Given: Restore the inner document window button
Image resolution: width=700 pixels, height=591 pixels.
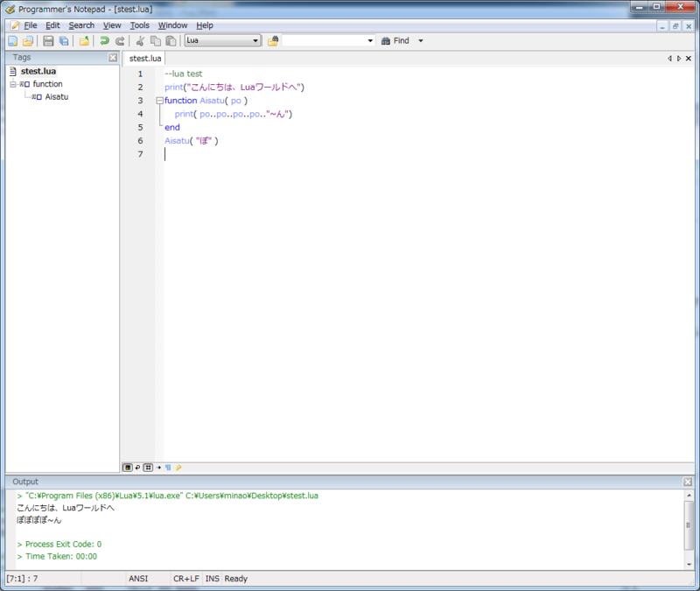Looking at the screenshot, I should click(x=675, y=26).
